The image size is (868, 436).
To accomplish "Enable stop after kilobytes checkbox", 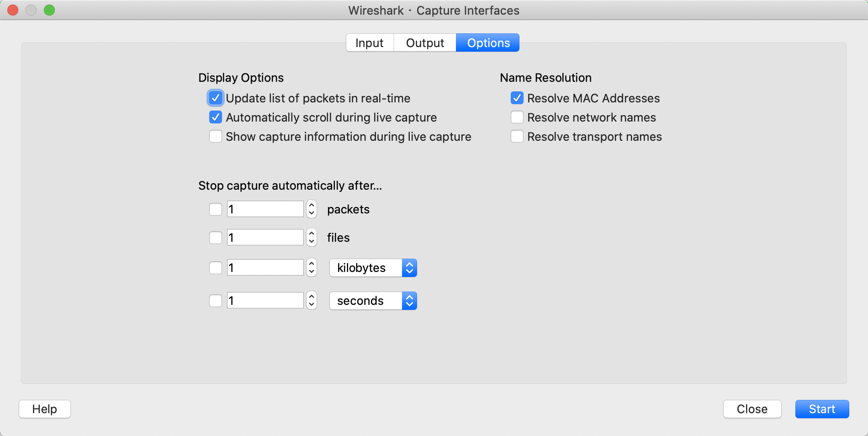I will tap(216, 268).
